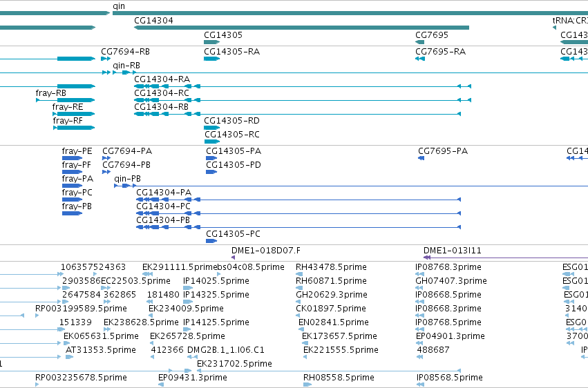The image size is (588, 388).
Task: Select EST EK173657.5prime label
Action: tap(339, 336)
